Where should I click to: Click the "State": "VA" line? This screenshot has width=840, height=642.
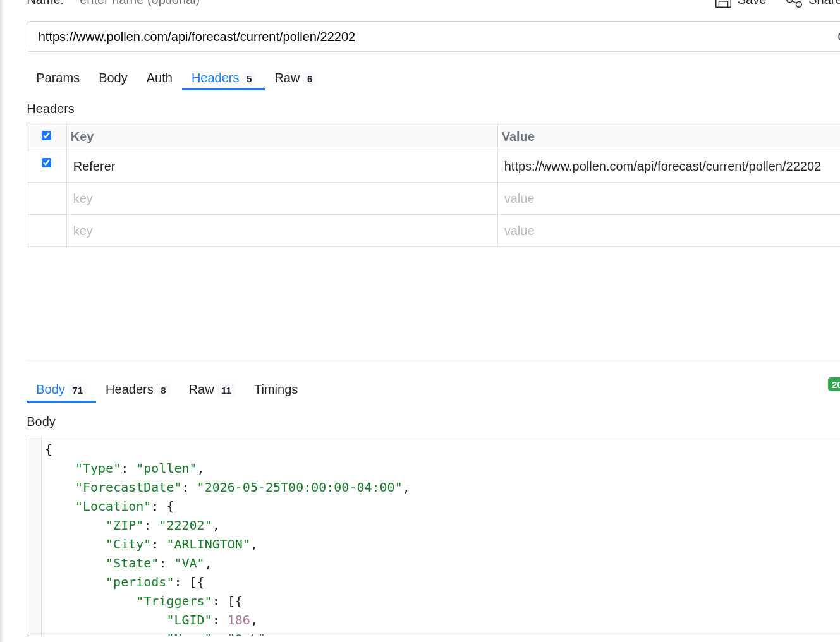[159, 563]
